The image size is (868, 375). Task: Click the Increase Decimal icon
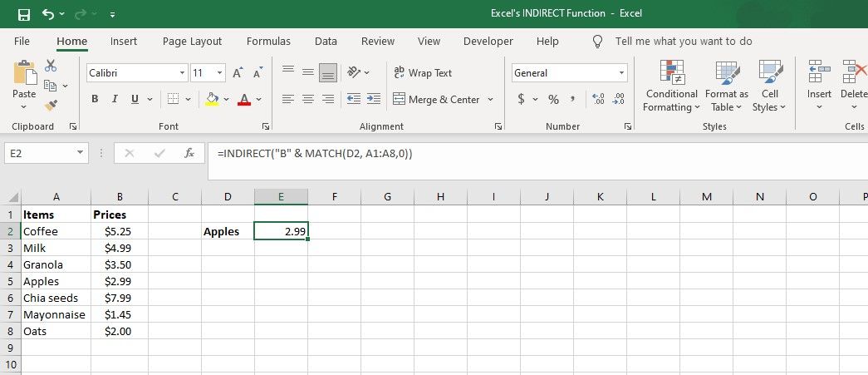click(598, 100)
